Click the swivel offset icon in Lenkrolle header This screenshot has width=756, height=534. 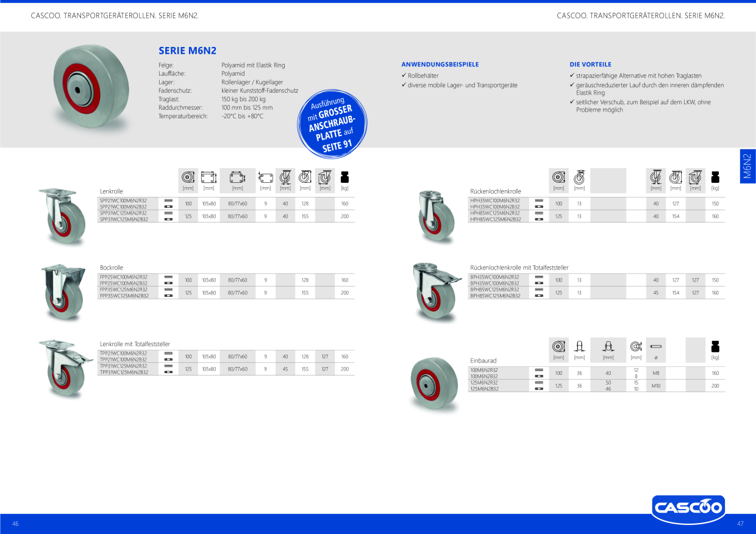[285, 177]
